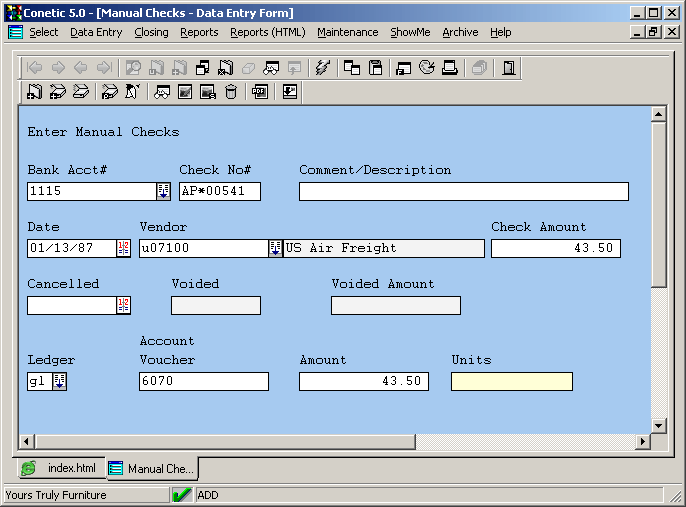Screen dimensions: 686x507
Task: Expand the Ledger lookup dropdown
Action: coord(59,381)
